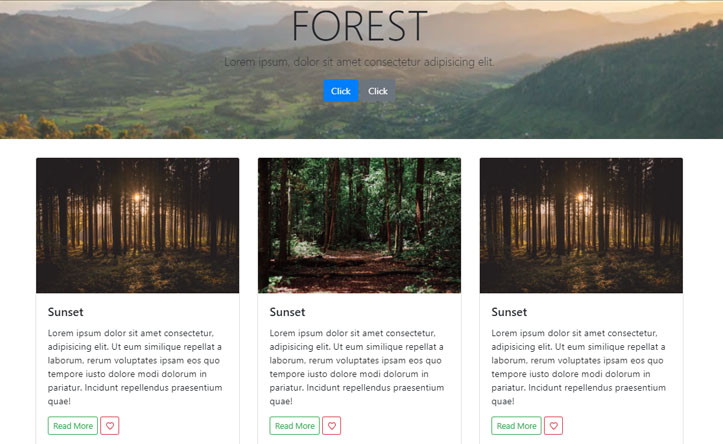723x444 pixels.
Task: Click the heart icon in the left card
Action: [x=110, y=426]
